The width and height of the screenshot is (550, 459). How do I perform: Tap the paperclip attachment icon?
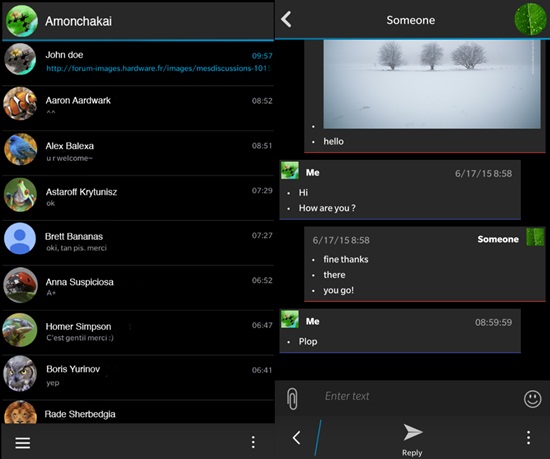(292, 399)
